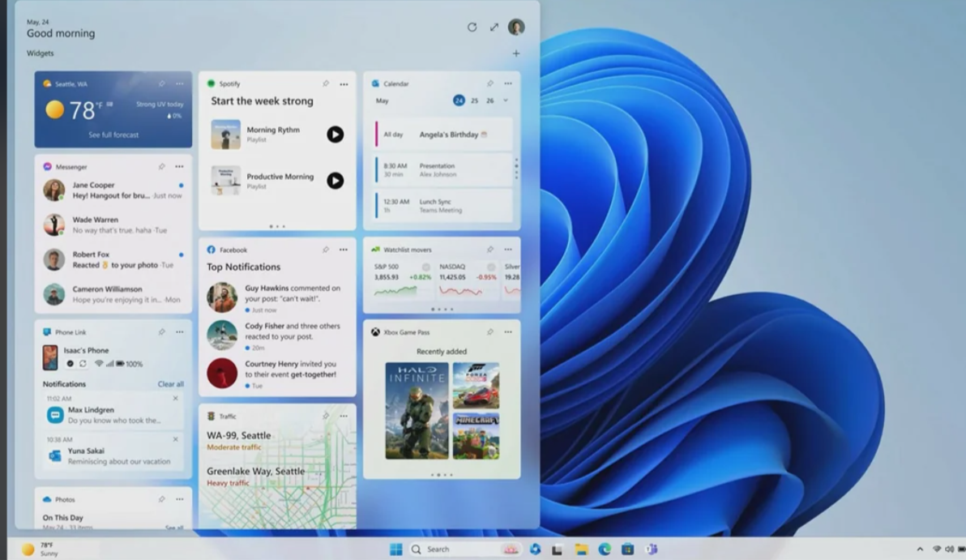966x560 pixels.
Task: Open Weather widget more options
Action: coord(179,83)
